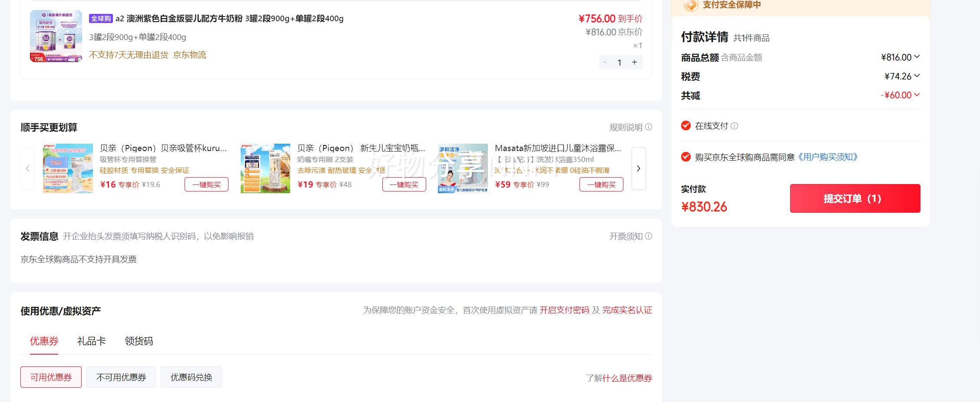
Task: Click the info icon beside 开票须知
Action: (x=648, y=236)
